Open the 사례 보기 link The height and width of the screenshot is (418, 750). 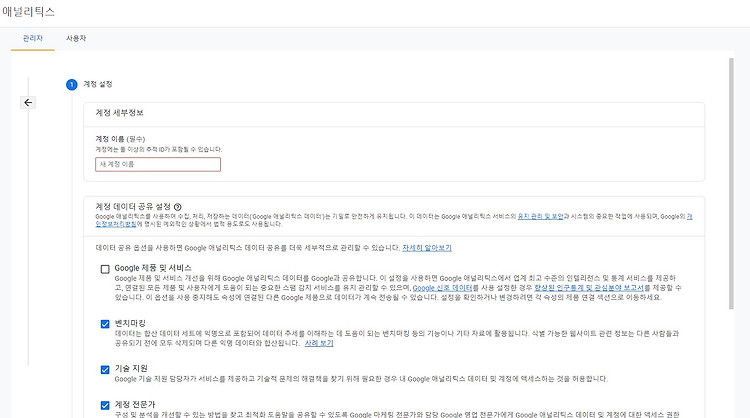point(319,343)
